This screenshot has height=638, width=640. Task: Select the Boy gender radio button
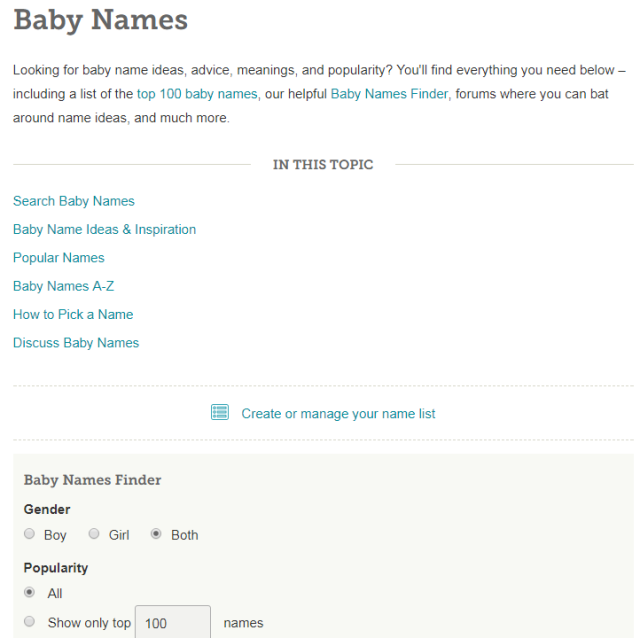[x=30, y=534]
